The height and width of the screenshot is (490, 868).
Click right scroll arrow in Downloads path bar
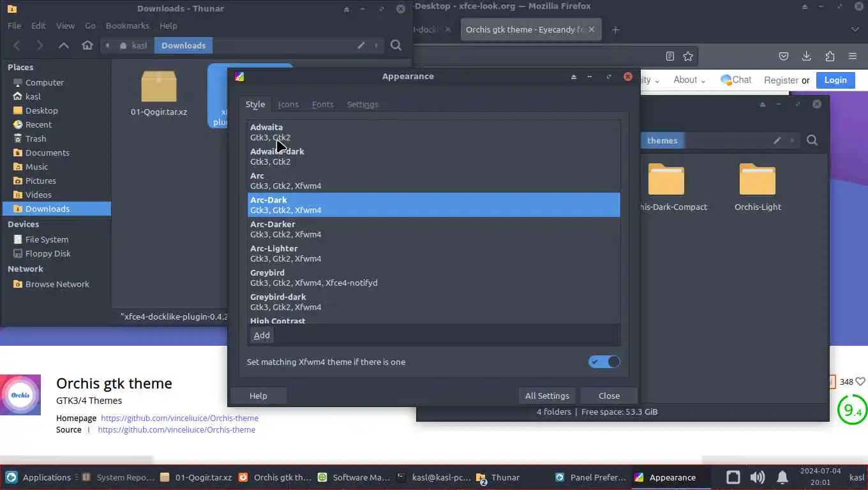point(377,45)
